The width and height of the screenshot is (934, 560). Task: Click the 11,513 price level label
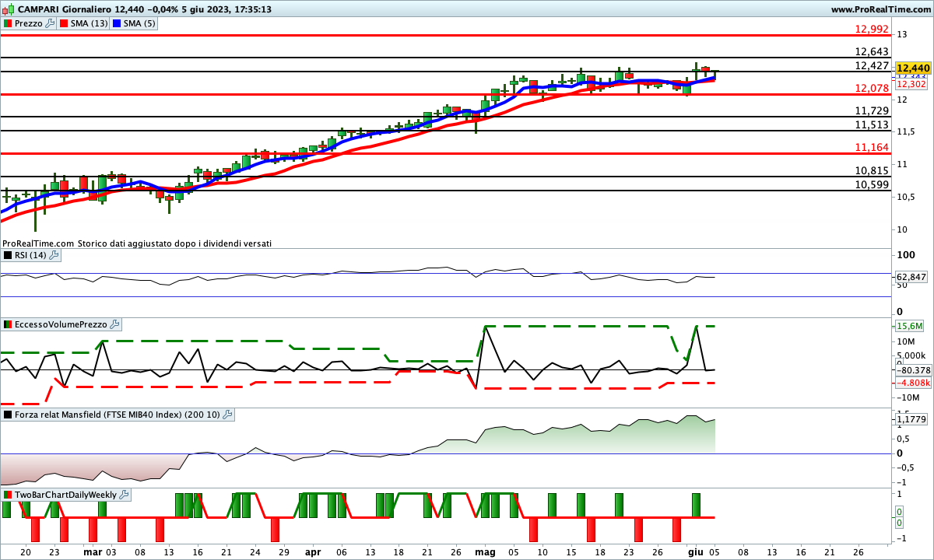coord(872,124)
